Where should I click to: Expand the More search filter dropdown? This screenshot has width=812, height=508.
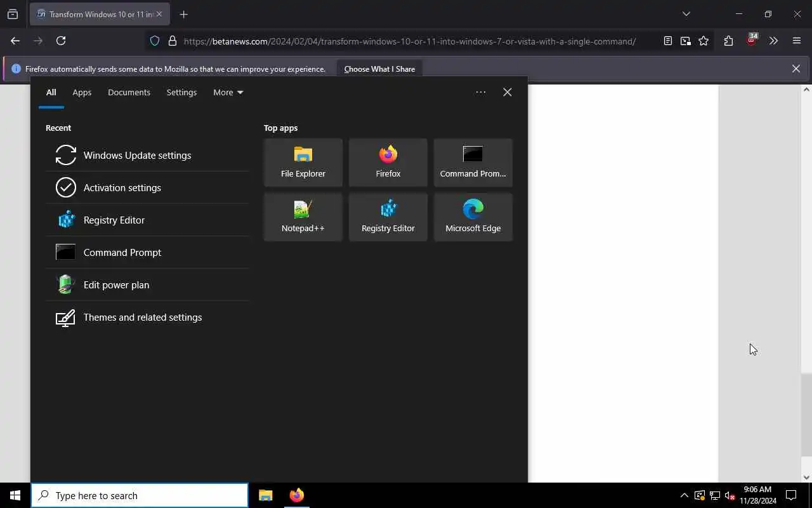228,92
